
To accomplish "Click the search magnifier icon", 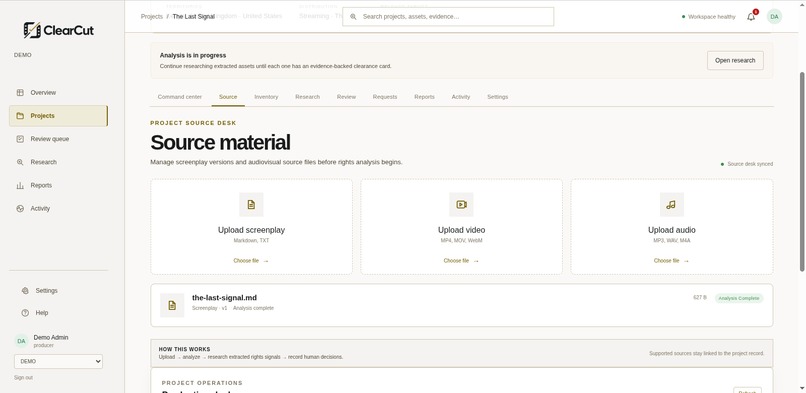I will [353, 16].
